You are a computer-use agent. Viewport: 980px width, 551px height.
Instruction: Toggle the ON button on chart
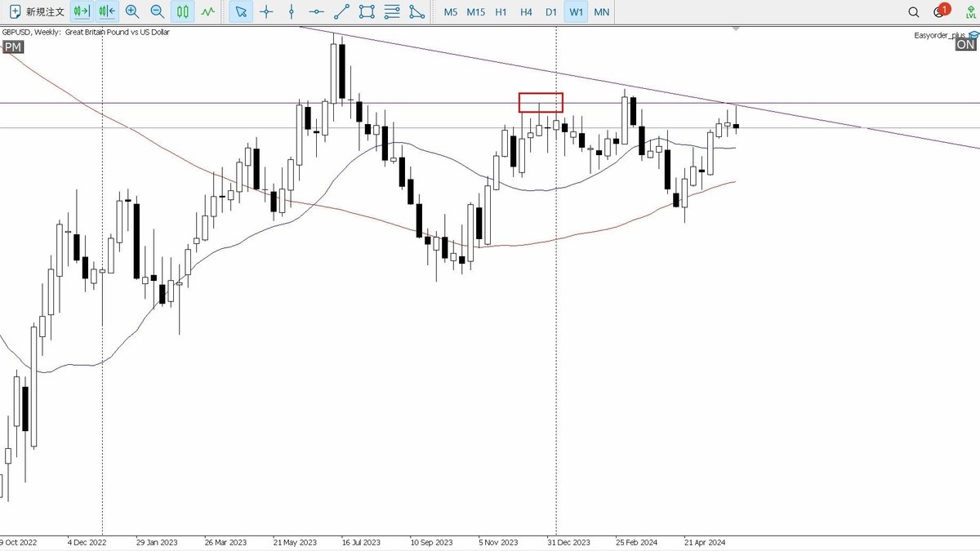966,45
